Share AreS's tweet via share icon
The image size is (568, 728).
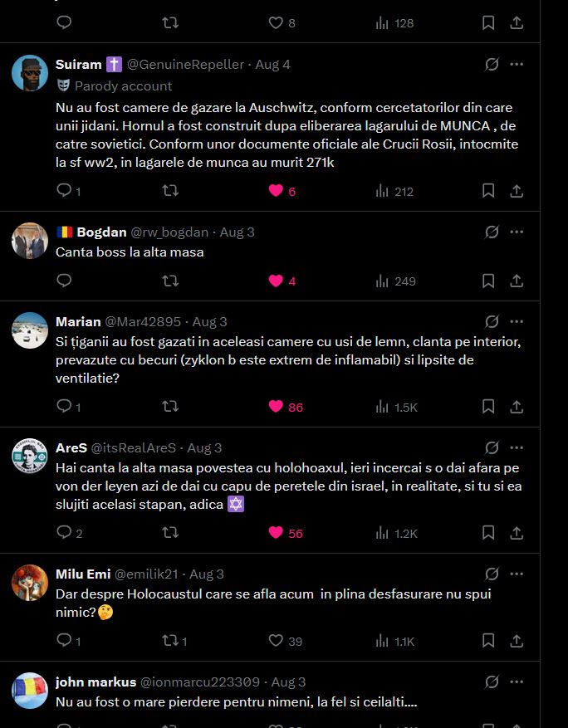(x=517, y=533)
